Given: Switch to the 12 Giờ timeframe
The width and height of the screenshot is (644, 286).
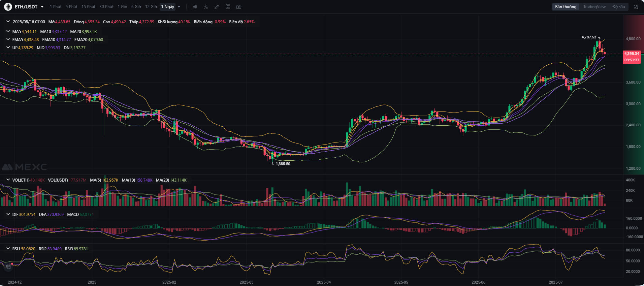Looking at the screenshot, I should pyautogui.click(x=151, y=7).
